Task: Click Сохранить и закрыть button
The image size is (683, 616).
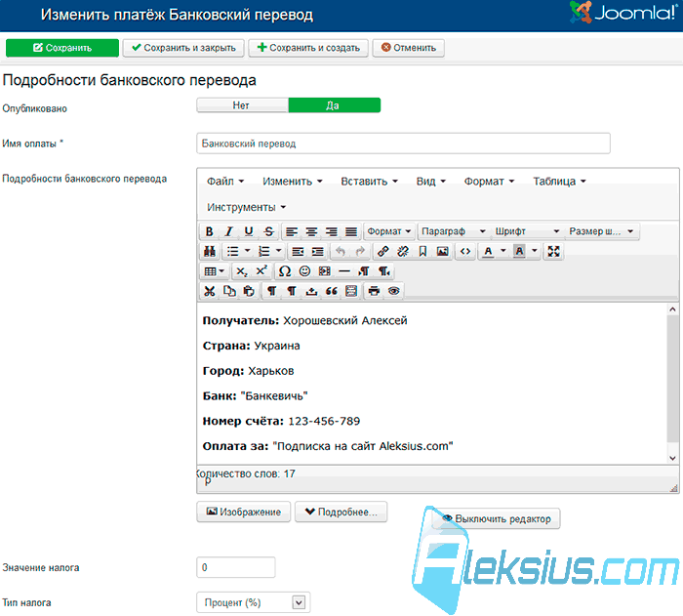Action: click(183, 48)
